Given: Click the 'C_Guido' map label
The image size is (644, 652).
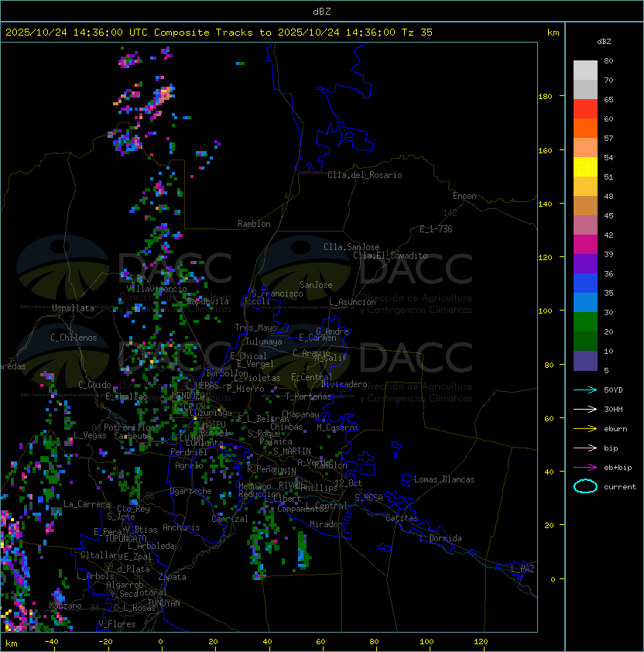Looking at the screenshot, I should (x=94, y=385).
